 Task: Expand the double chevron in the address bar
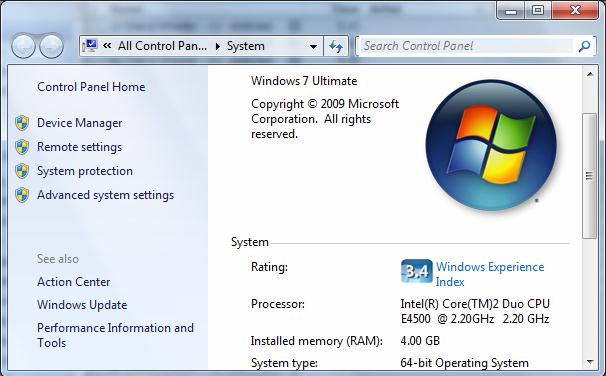(107, 46)
